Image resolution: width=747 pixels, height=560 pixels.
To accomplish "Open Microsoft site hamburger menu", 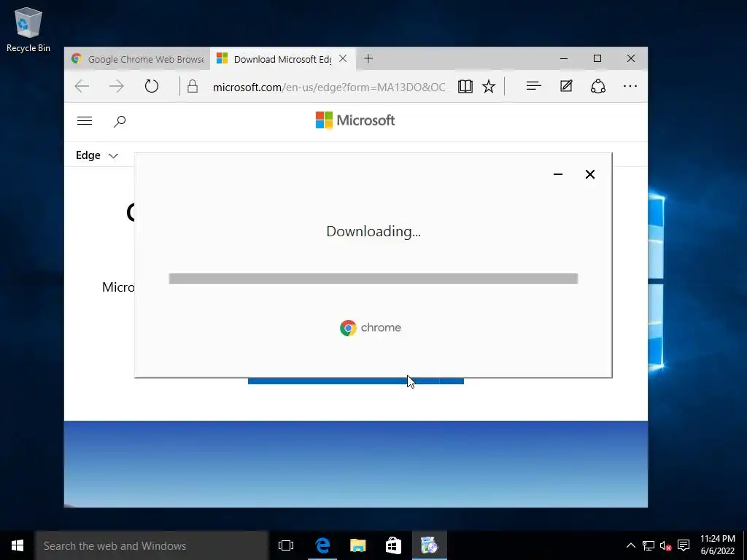I will tap(85, 121).
